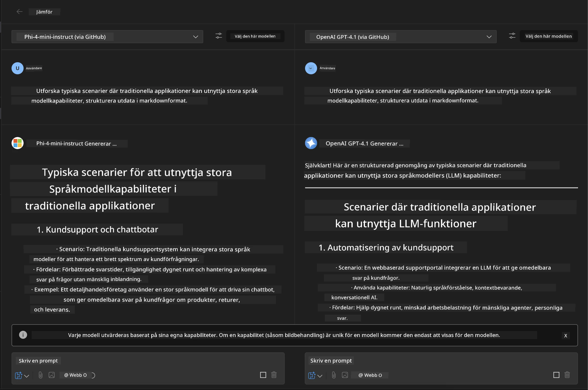Click heading 1. Kundsupport och chattbotar
Image resolution: width=588 pixels, height=390 pixels.
pyautogui.click(x=97, y=229)
